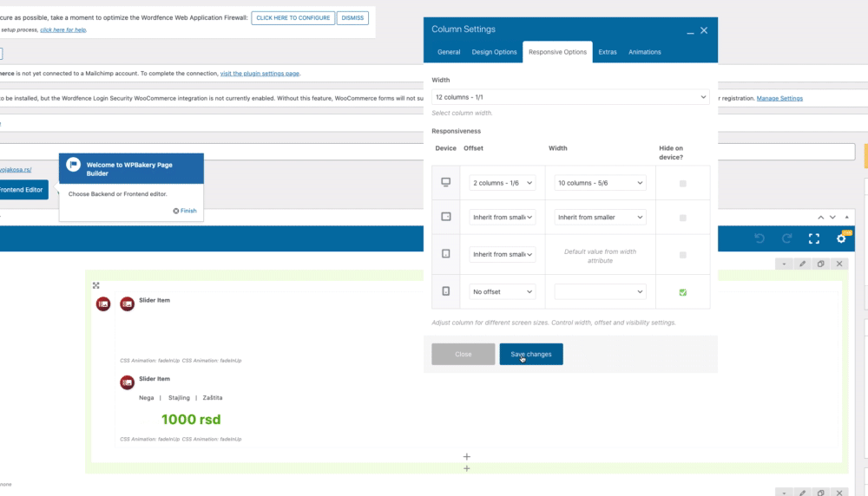868x496 pixels.
Task: Open the 'No offset' mobile dropdown
Action: click(502, 292)
